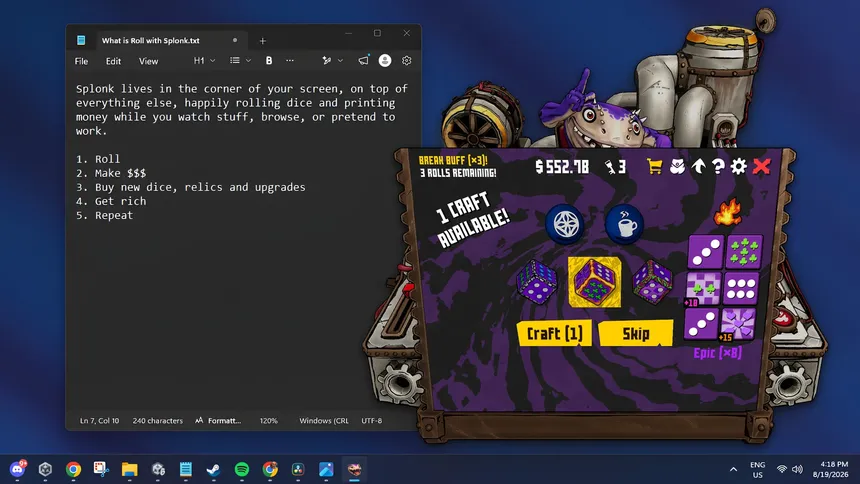Click the Break Buff (×3) label

pos(453,160)
